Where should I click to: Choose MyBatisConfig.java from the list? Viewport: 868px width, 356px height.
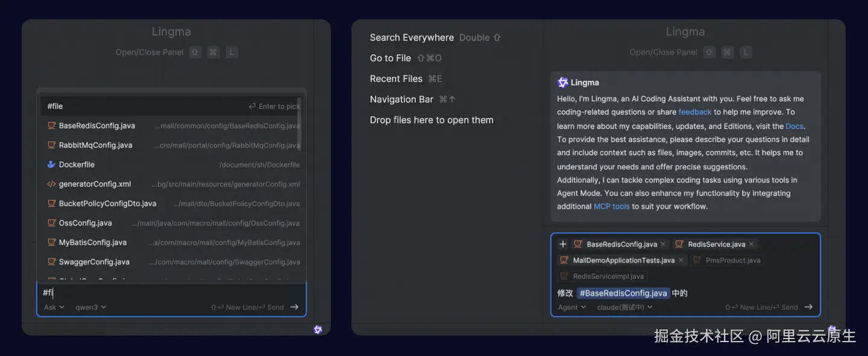coord(170,242)
